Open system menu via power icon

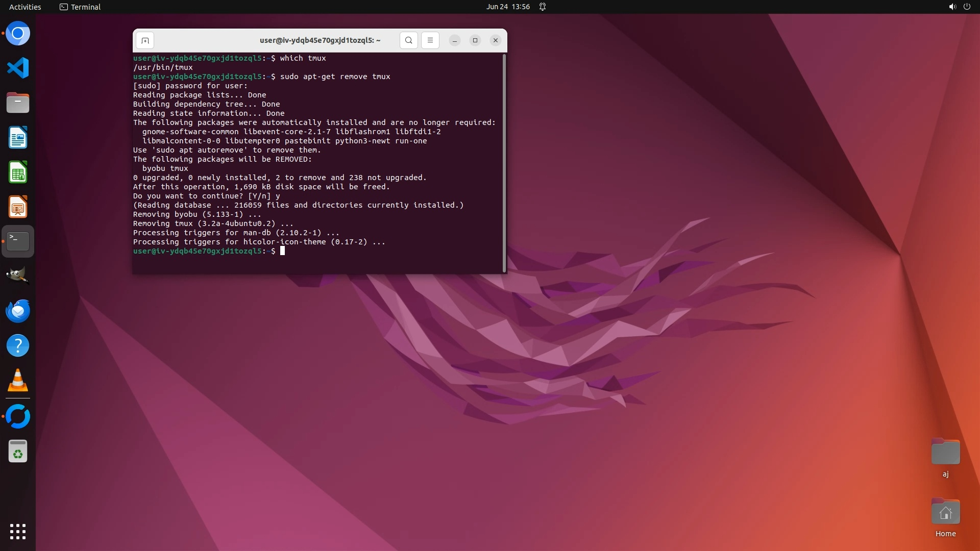[966, 7]
